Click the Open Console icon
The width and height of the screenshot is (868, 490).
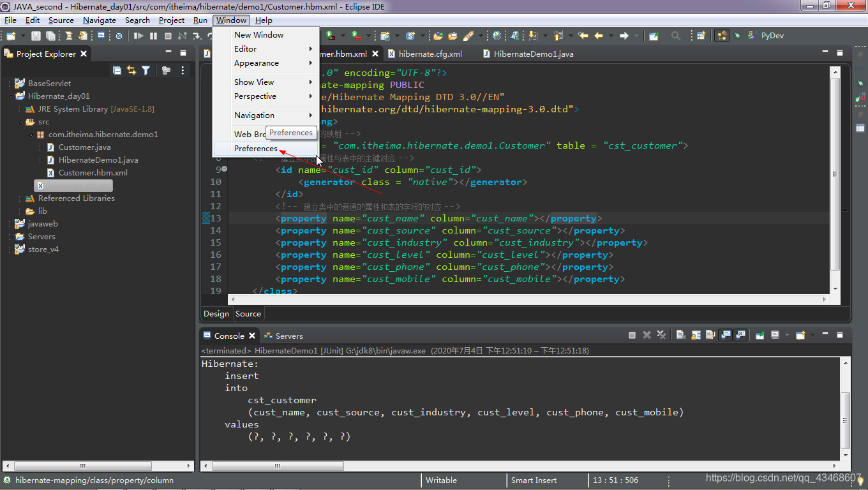point(800,335)
